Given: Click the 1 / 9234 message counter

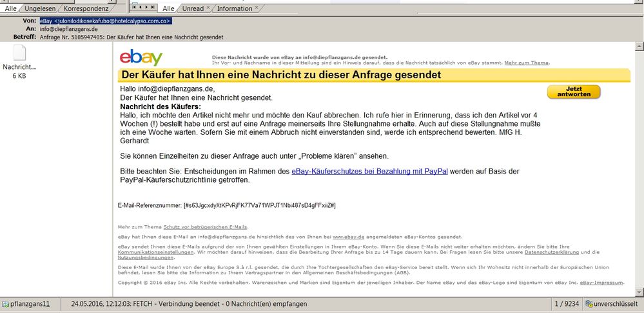Looking at the screenshot, I should point(567,305).
